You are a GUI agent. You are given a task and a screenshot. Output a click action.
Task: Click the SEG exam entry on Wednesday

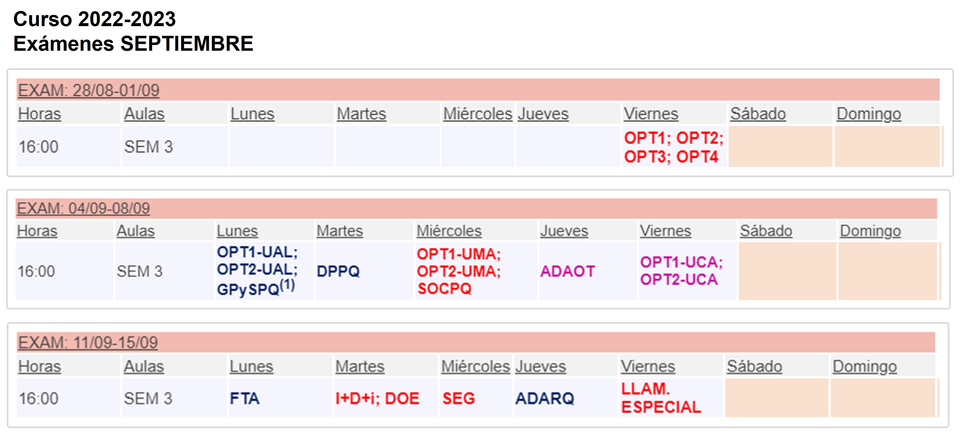click(458, 398)
